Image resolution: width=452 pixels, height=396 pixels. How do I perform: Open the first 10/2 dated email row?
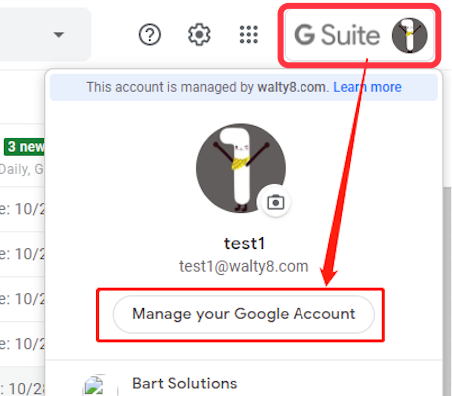click(x=22, y=209)
